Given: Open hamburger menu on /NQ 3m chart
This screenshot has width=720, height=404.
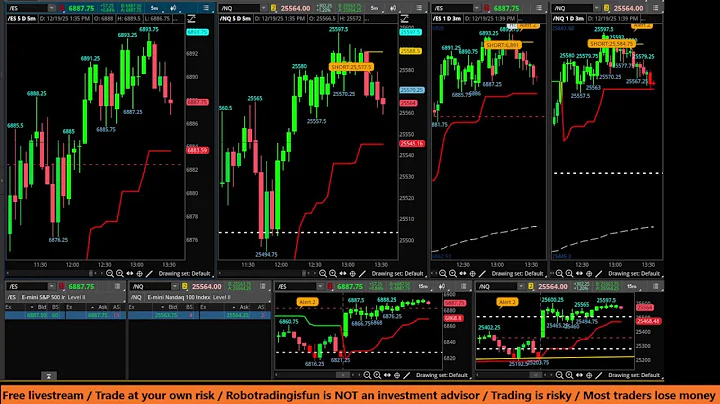Looking at the screenshot, I should 655,8.
